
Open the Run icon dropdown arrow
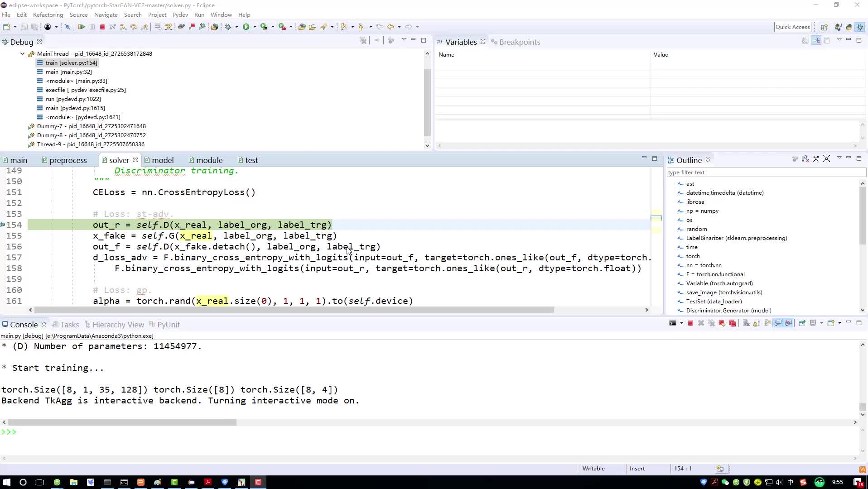coord(254,27)
